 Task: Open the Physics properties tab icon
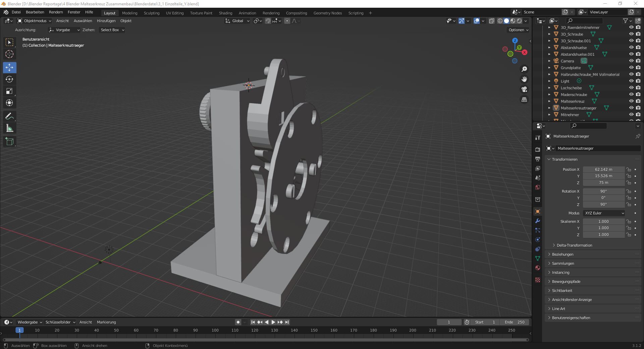pos(538,240)
